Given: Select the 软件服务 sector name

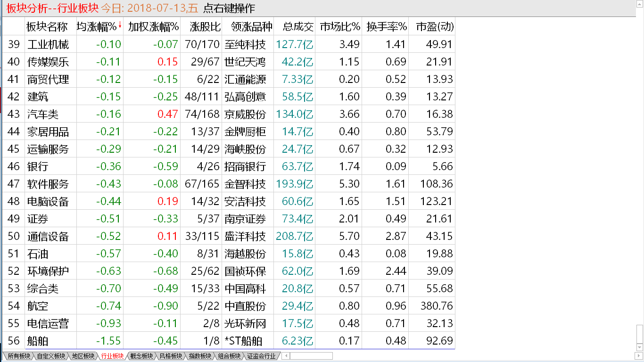Looking at the screenshot, I should [48, 184].
